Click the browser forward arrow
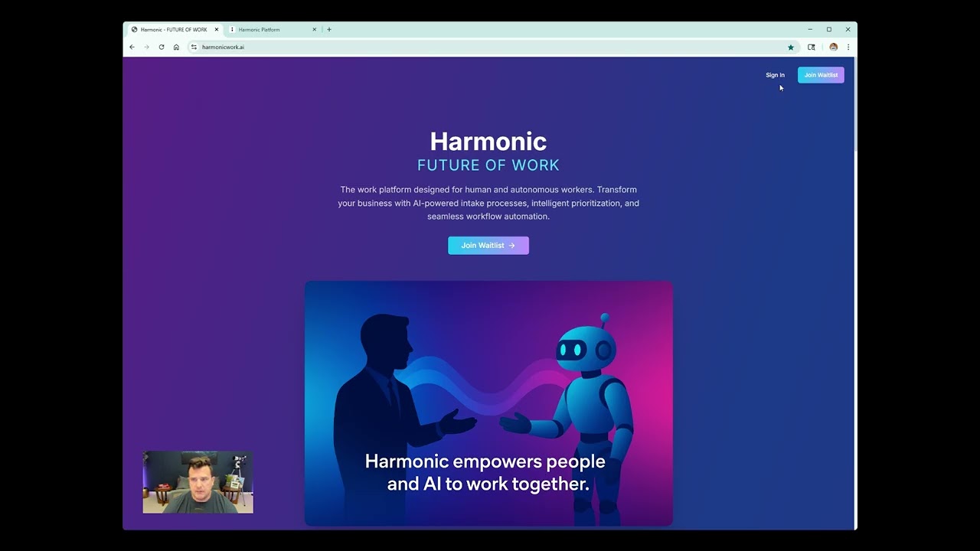Viewport: 980px width, 551px height. tap(146, 47)
